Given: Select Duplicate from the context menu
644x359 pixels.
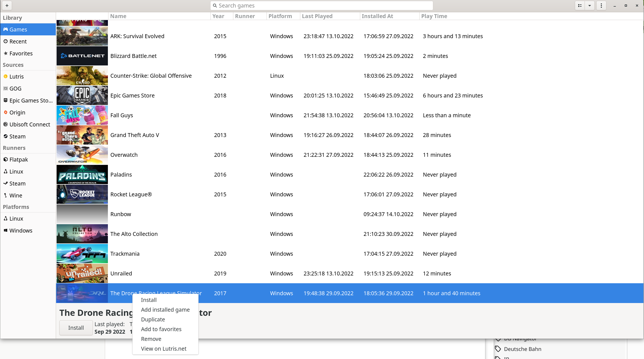Looking at the screenshot, I should pos(153,319).
